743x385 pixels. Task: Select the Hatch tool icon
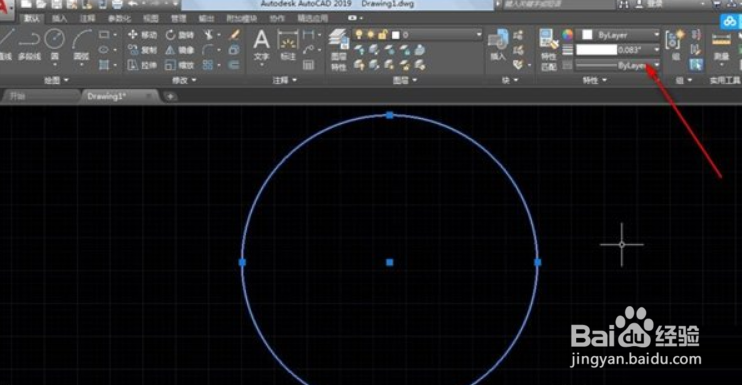[103, 65]
